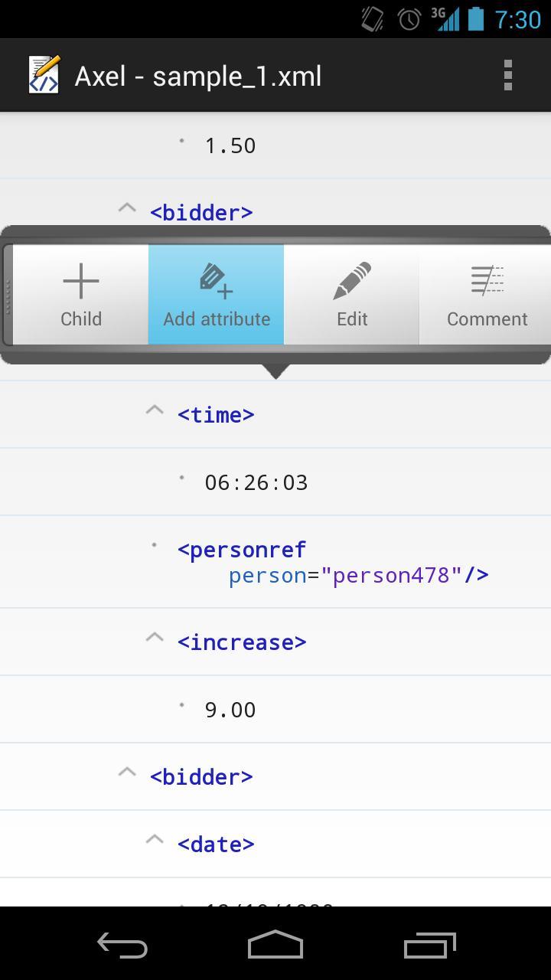This screenshot has height=980, width=551.
Task: Select the personref element
Action: click(242, 549)
